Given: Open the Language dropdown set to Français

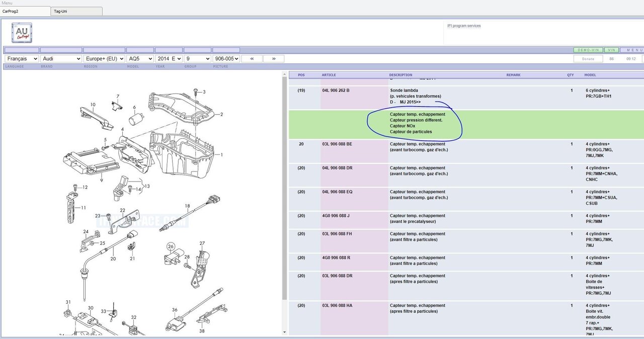Looking at the screenshot, I should pyautogui.click(x=22, y=59).
